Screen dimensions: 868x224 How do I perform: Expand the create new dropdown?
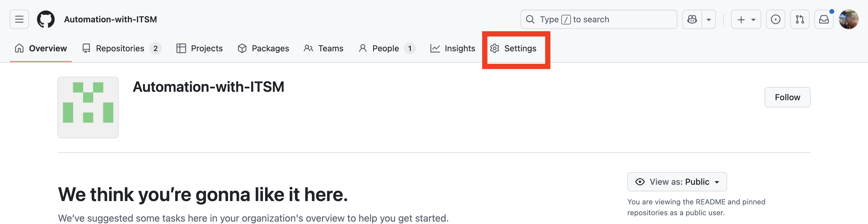pyautogui.click(x=746, y=19)
